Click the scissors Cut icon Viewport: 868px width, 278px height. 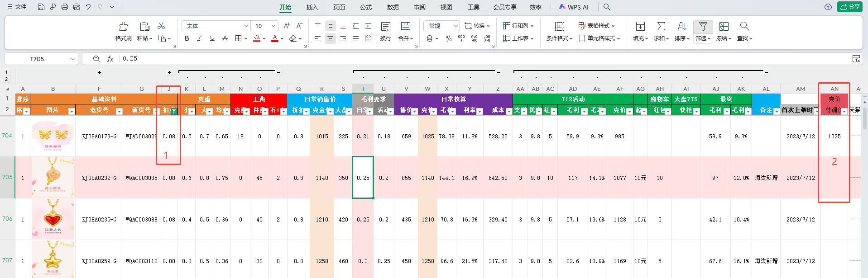161,26
